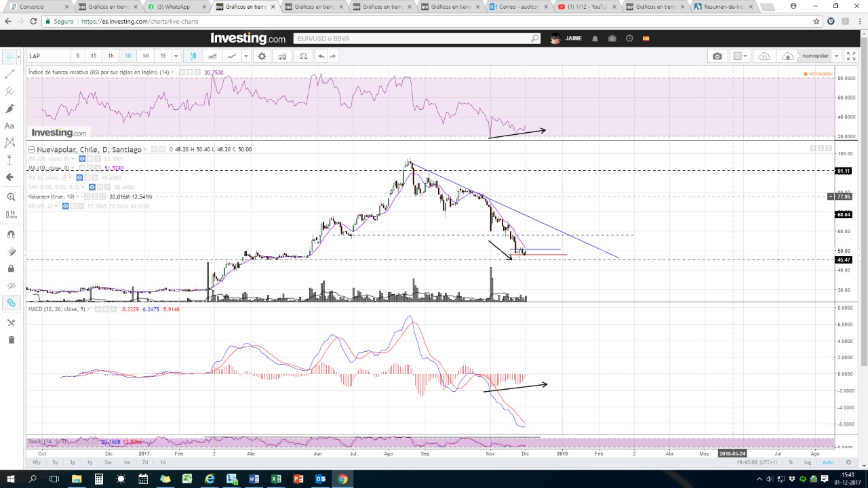Select the 1h interval
868x488 pixels.
click(111, 56)
